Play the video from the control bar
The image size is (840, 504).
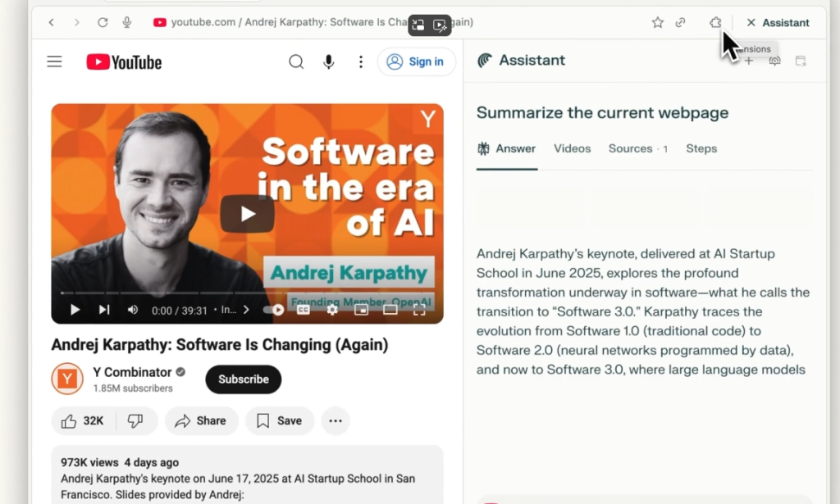pyautogui.click(x=75, y=310)
